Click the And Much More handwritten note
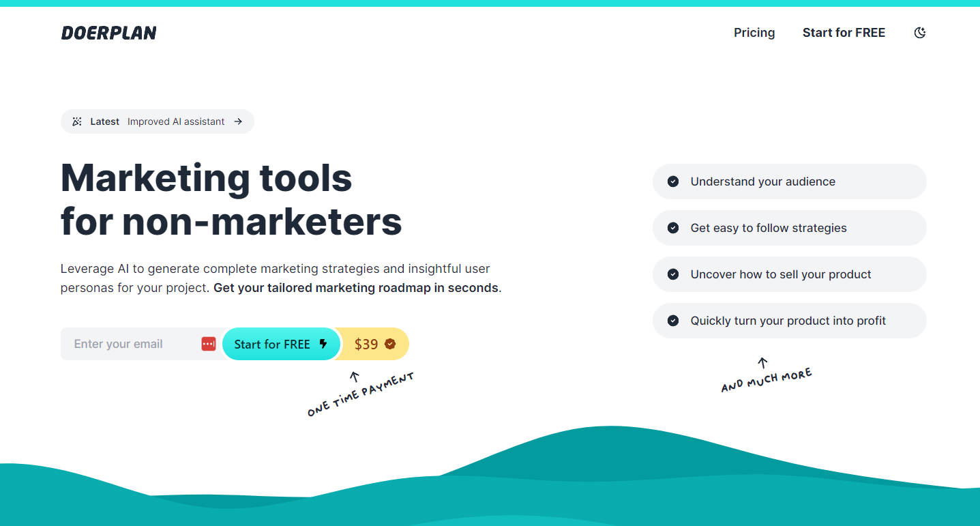The width and height of the screenshot is (980, 526). [767, 380]
